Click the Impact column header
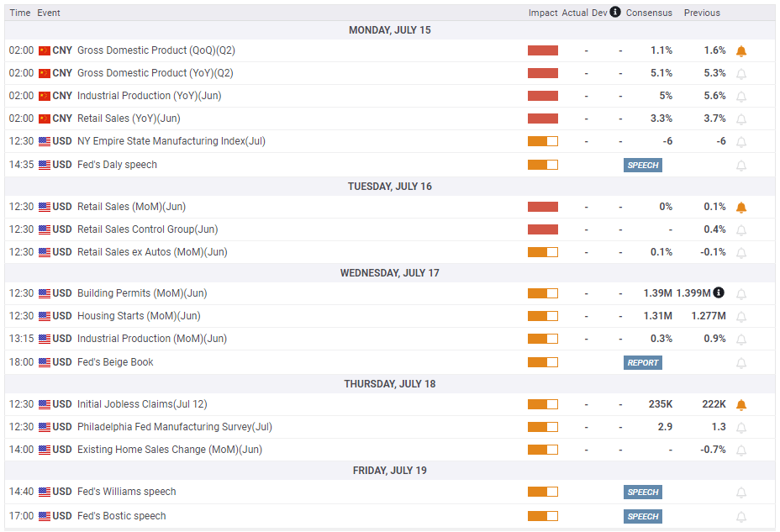 [543, 13]
